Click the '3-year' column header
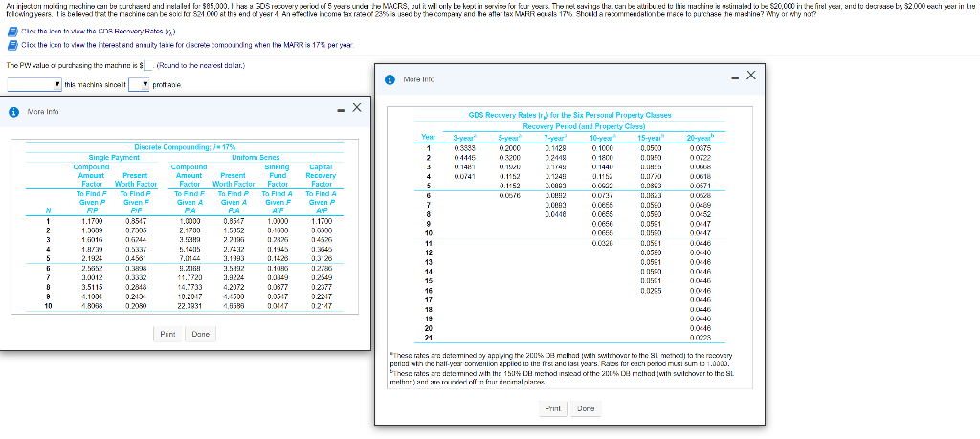The height and width of the screenshot is (439, 980). click(x=463, y=138)
